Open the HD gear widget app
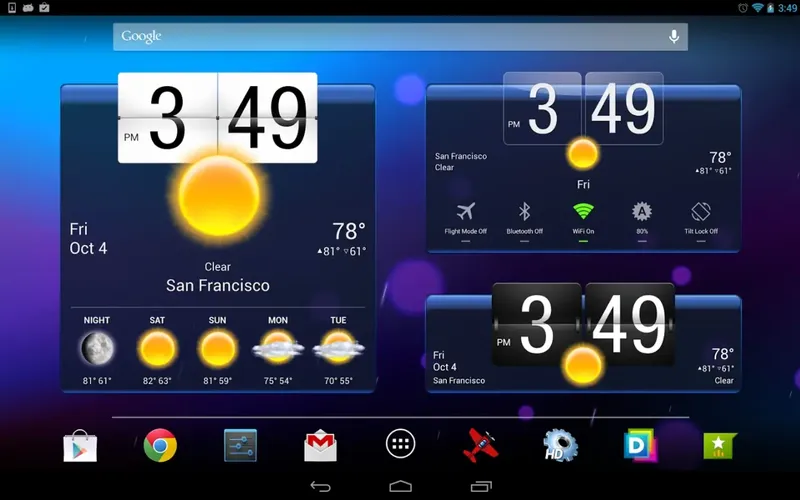The width and height of the screenshot is (800, 500). coord(560,445)
